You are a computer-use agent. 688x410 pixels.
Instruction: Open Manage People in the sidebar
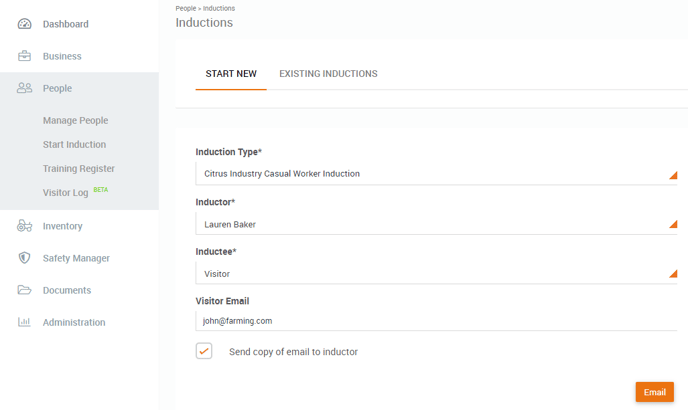pos(75,120)
